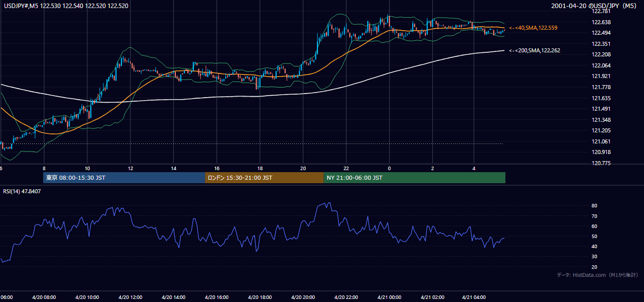The width and height of the screenshot is (644, 302).
Task: Click RSI scale value 80
Action: click(x=594, y=206)
